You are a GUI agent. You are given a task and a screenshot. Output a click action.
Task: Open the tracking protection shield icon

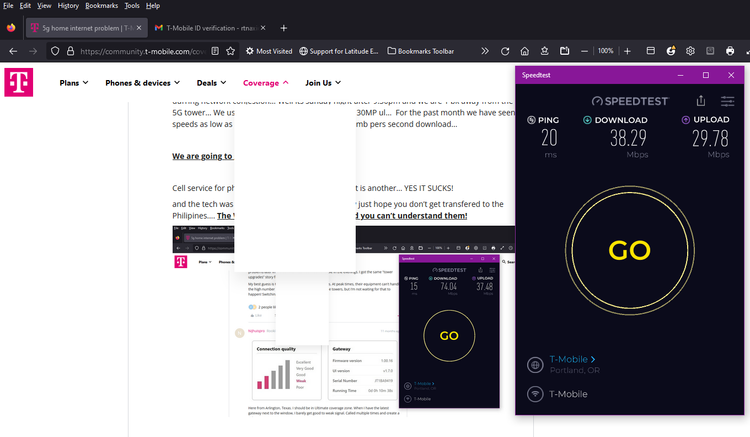[55, 51]
